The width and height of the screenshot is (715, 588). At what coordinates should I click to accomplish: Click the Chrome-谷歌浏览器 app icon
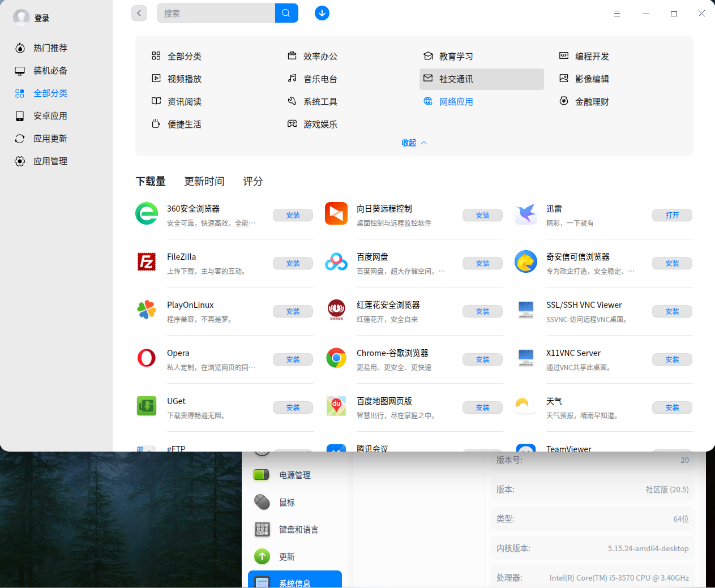pyautogui.click(x=336, y=358)
